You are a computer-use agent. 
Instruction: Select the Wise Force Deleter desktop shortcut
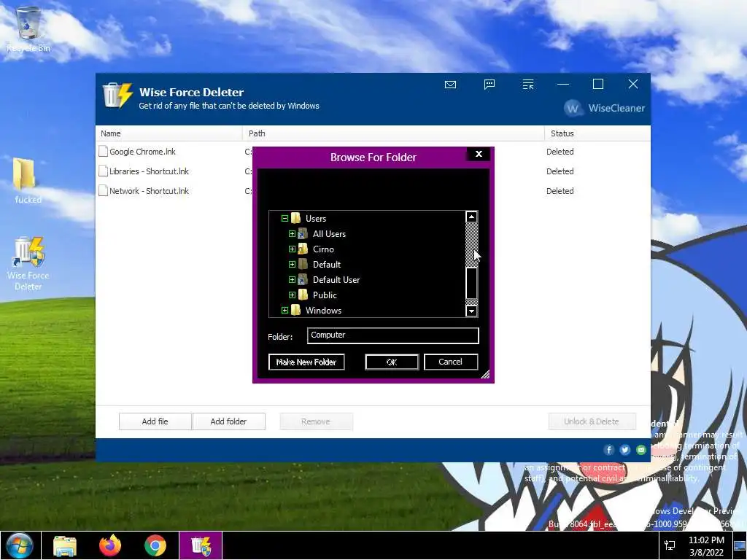(x=28, y=264)
